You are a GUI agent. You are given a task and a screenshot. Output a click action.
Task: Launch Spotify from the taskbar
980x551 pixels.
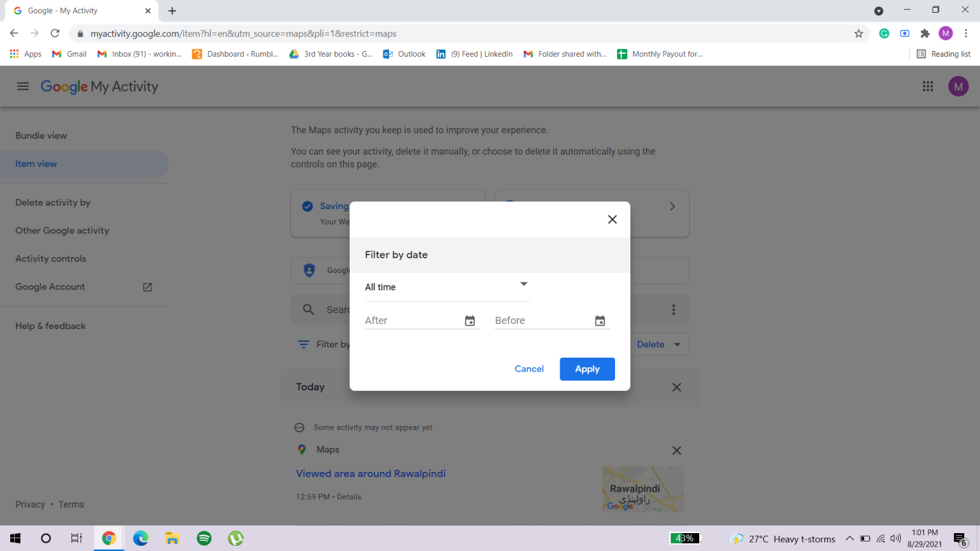click(204, 538)
